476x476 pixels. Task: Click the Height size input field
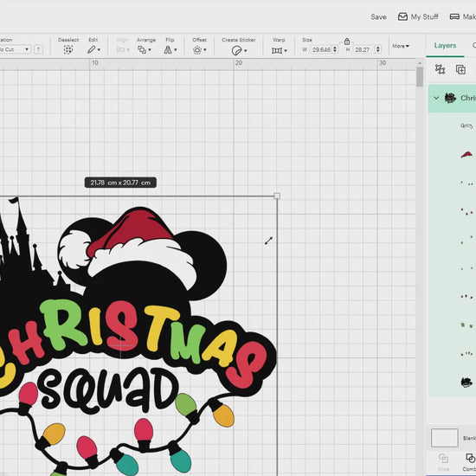tap(363, 49)
